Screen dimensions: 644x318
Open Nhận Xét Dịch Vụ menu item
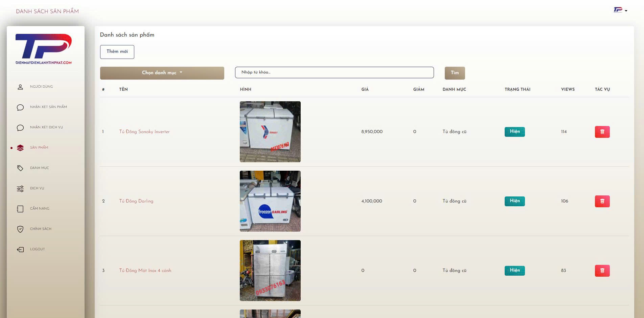tap(46, 127)
